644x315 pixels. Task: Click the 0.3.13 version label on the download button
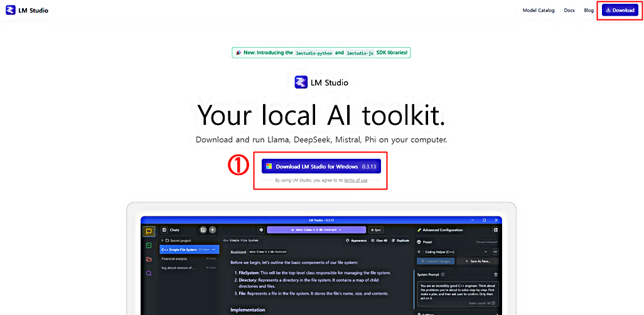click(x=369, y=167)
